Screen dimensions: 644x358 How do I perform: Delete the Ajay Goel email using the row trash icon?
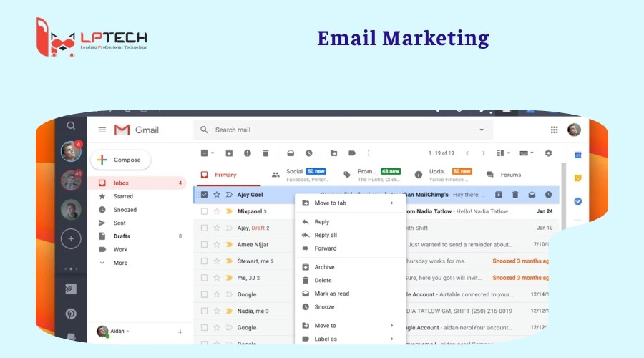[515, 195]
